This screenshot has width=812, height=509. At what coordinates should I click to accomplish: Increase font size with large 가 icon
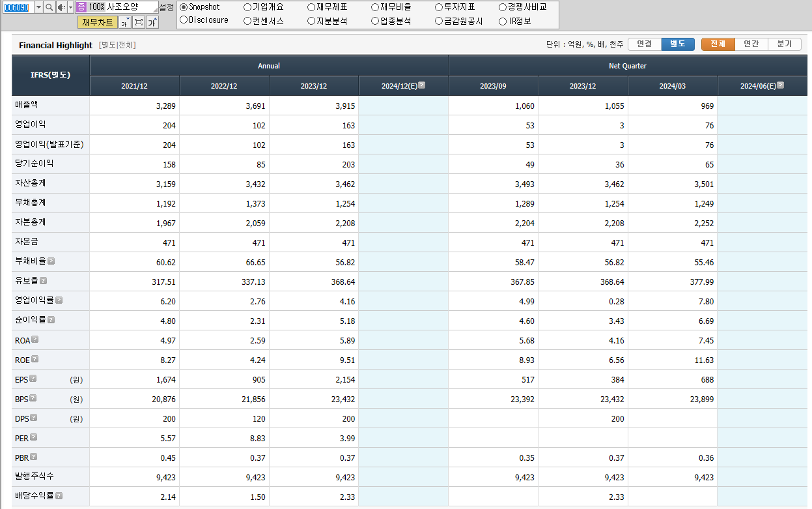click(x=152, y=22)
